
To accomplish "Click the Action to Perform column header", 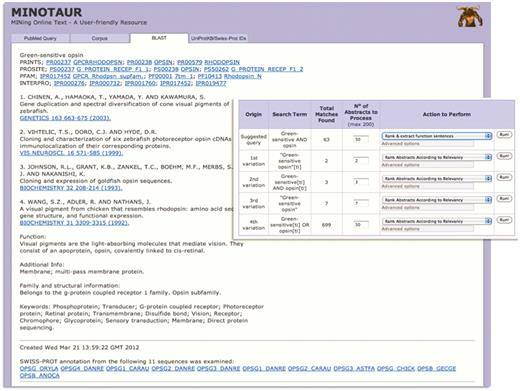I will click(x=447, y=114).
